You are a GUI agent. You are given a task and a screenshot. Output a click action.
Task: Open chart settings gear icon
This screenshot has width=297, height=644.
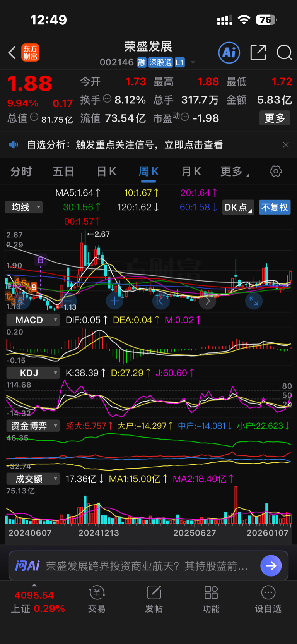(x=276, y=171)
